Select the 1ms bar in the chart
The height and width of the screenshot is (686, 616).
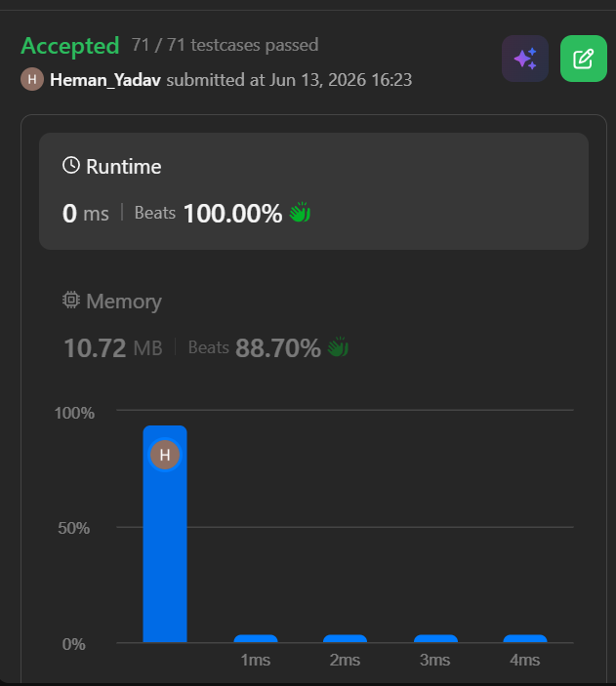pos(256,638)
